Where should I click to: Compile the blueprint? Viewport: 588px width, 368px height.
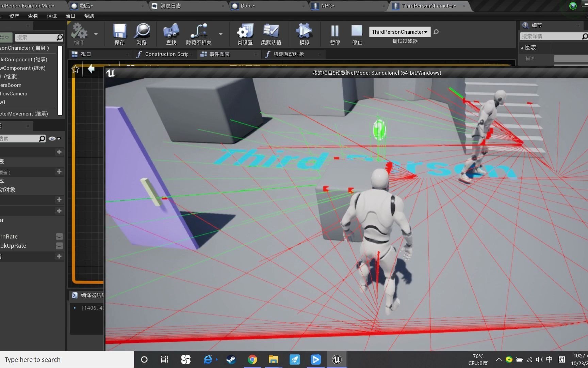(79, 33)
